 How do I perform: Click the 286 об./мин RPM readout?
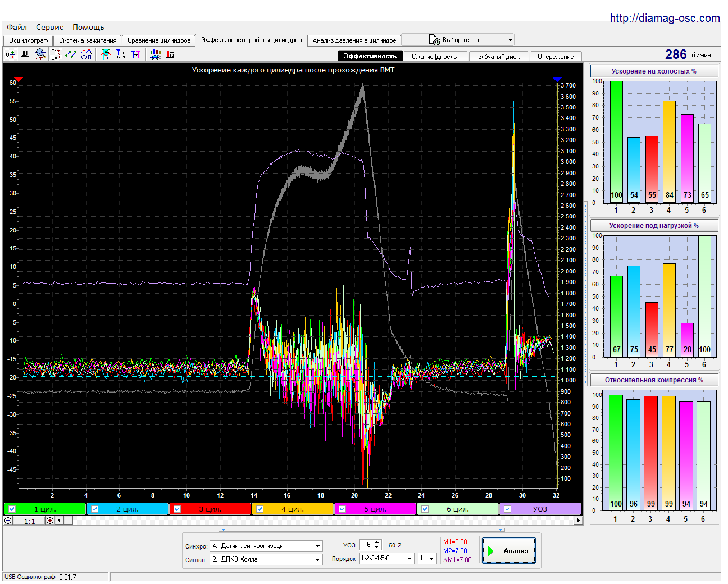click(x=688, y=54)
